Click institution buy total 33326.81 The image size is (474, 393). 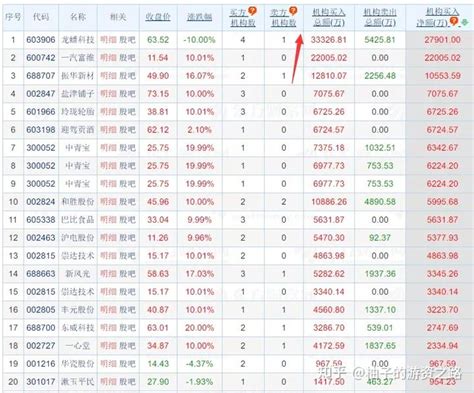[329, 40]
